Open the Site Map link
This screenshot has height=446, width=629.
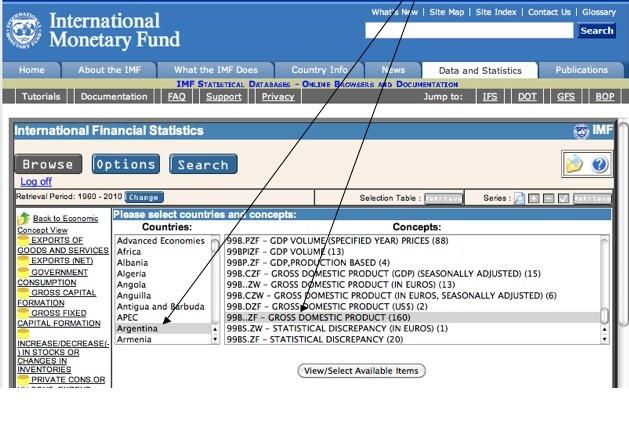click(446, 12)
